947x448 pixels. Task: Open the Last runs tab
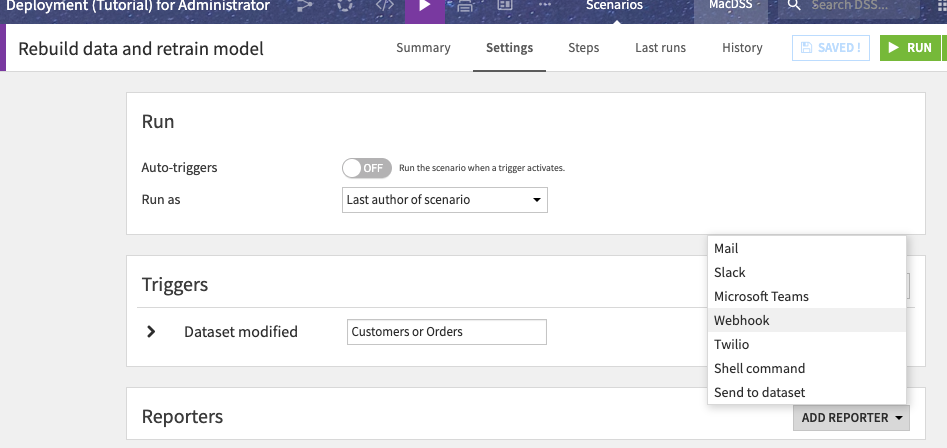660,48
